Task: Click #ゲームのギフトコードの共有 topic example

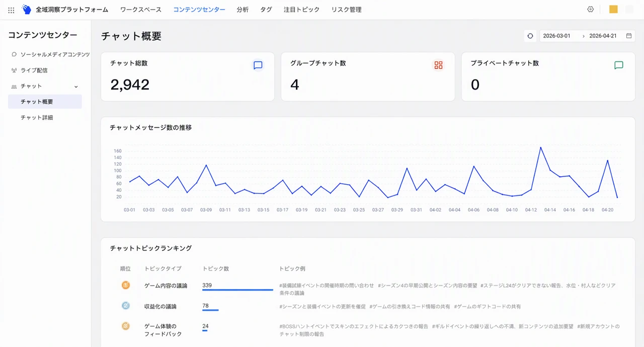Action: coord(488,306)
